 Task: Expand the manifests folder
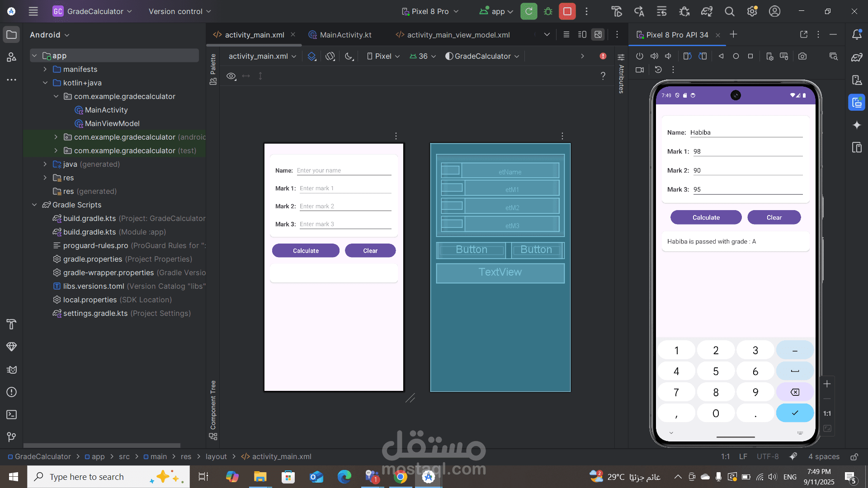[45, 69]
